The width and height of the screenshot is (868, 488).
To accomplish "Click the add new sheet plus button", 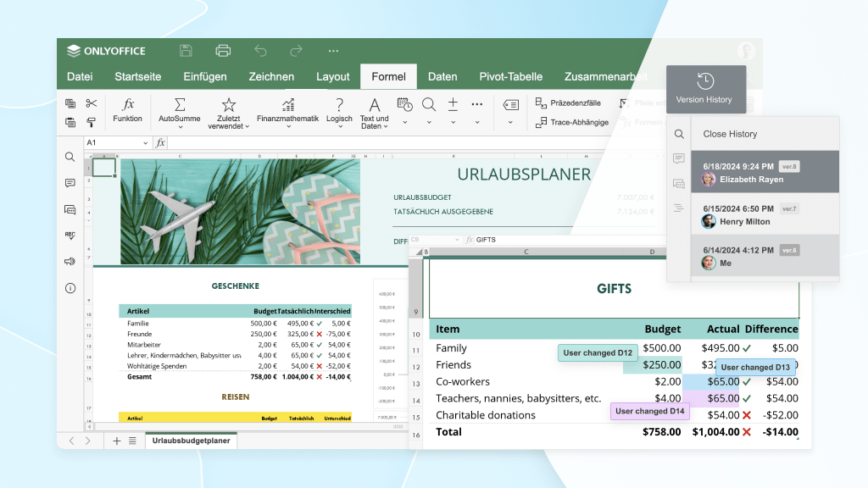I will pyautogui.click(x=117, y=441).
